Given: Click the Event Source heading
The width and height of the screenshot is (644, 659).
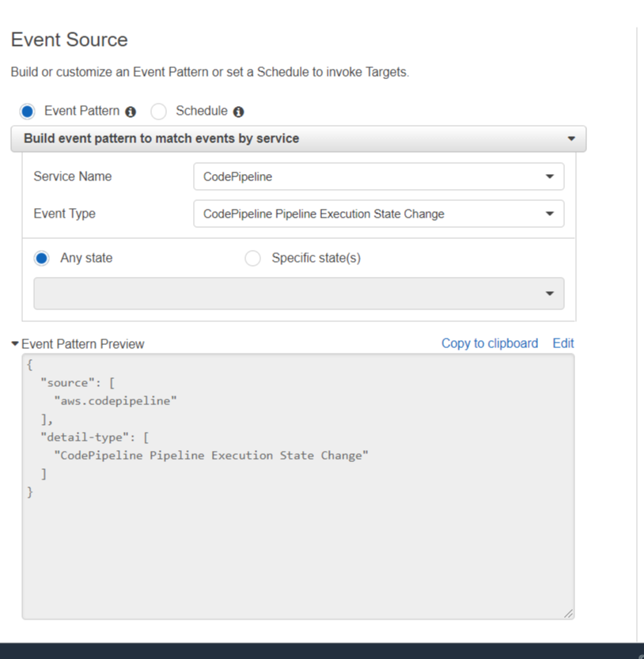Looking at the screenshot, I should pyautogui.click(x=70, y=40).
